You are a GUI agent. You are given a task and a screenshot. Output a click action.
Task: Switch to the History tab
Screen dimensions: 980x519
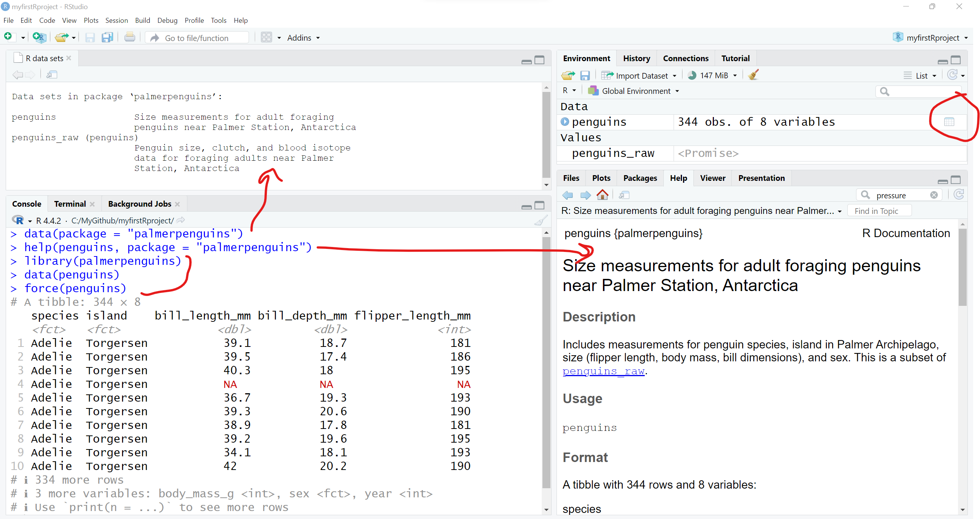click(x=636, y=58)
